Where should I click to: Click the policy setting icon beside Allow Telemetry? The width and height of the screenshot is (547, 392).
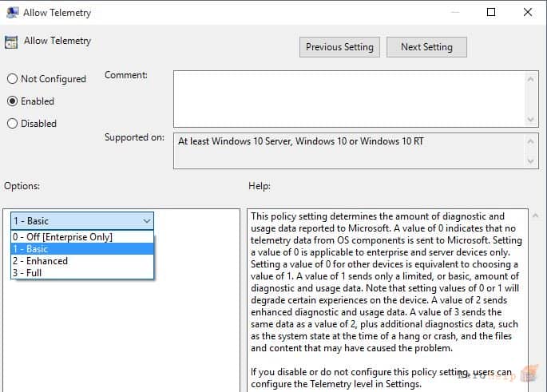(11, 42)
